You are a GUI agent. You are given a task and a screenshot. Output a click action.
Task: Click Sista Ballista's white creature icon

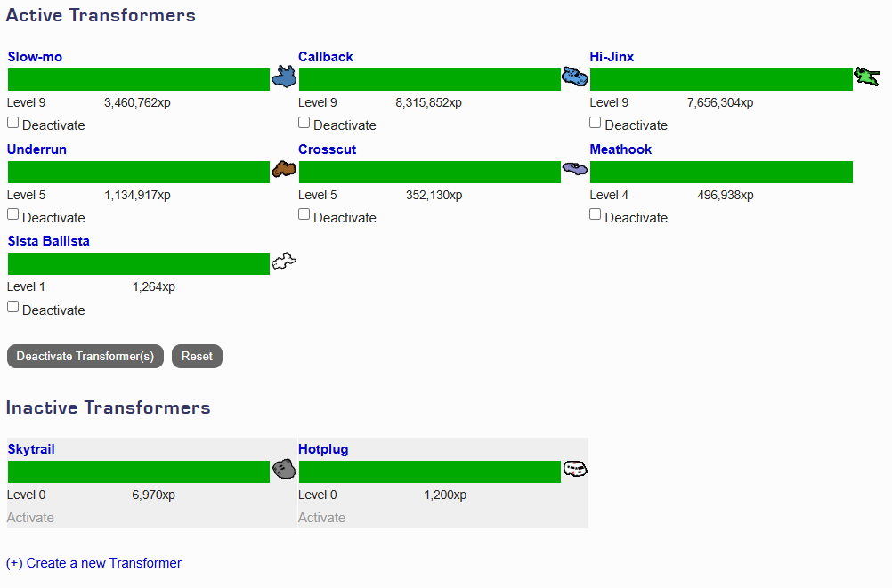(x=283, y=262)
